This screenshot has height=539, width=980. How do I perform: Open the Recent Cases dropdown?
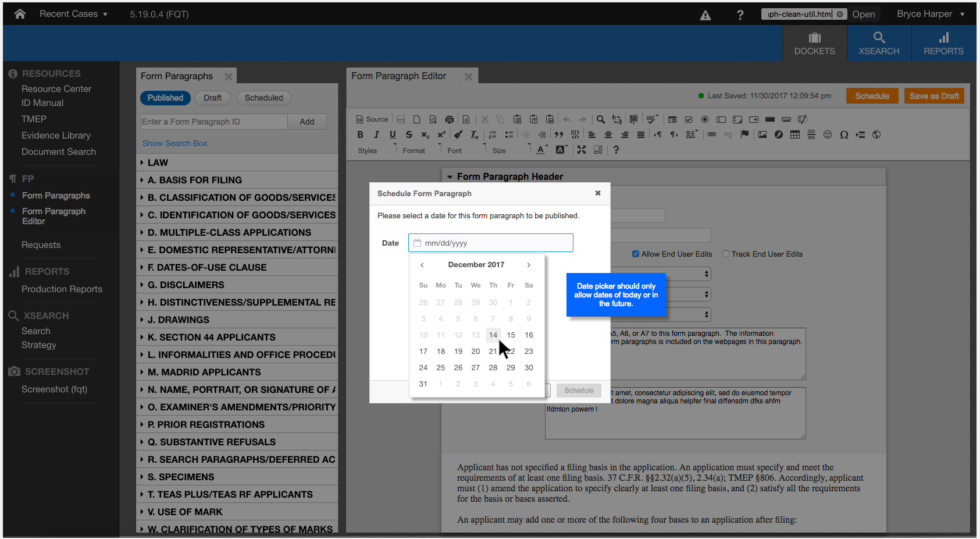click(74, 14)
